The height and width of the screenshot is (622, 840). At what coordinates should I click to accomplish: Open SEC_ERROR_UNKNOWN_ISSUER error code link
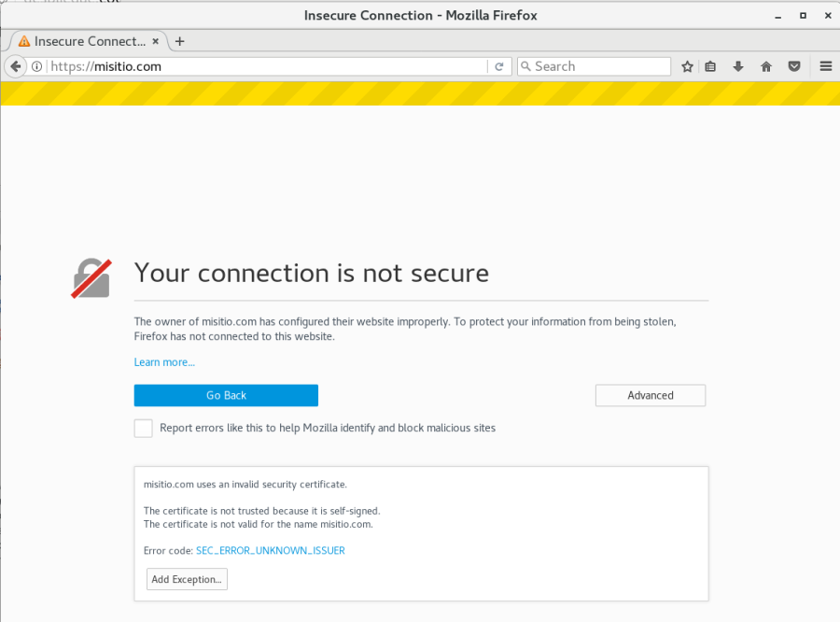click(271, 551)
